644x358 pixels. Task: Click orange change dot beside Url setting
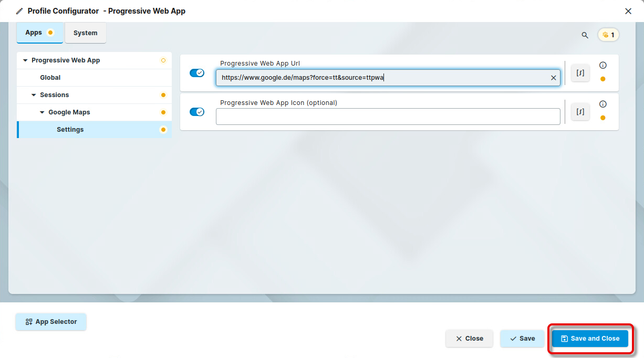click(603, 79)
